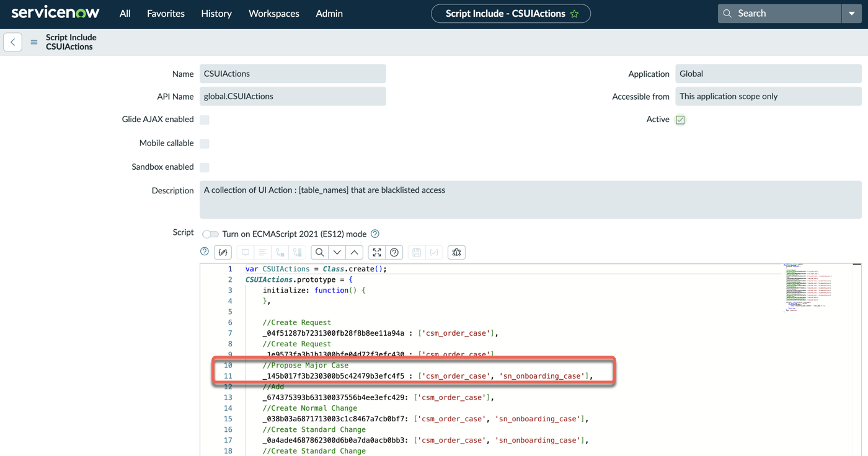The width and height of the screenshot is (868, 456).
Task: Turn on ECMAScript 2021 mode toggle
Action: coord(211,234)
